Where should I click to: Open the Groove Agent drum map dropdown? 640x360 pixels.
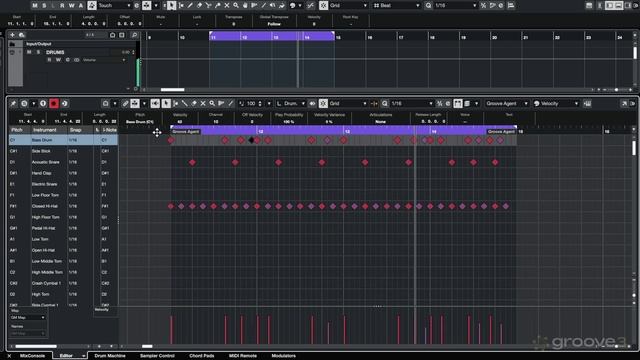point(507,104)
